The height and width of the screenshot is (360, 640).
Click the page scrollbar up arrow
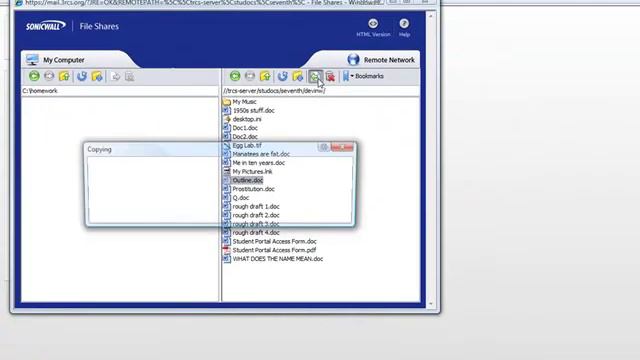tap(430, 16)
